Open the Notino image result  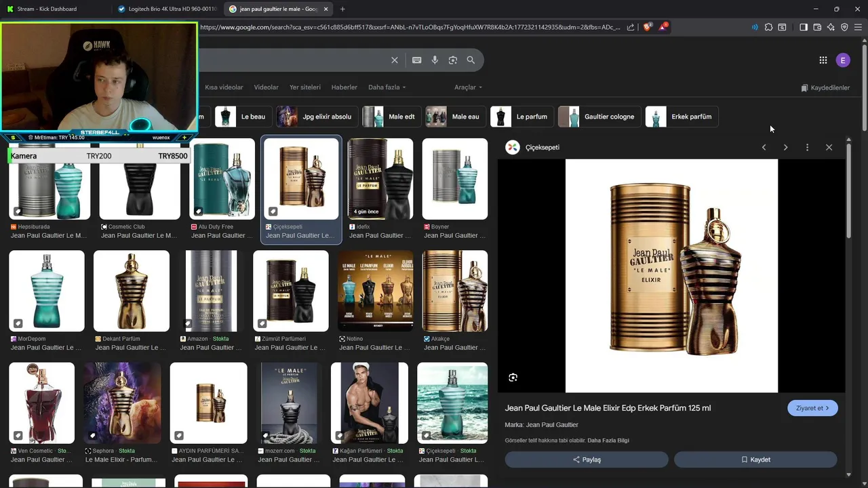[376, 291]
